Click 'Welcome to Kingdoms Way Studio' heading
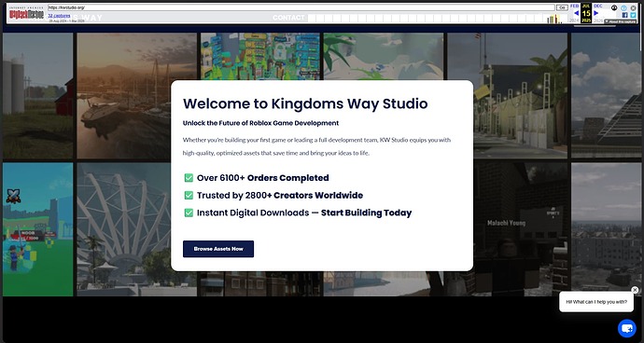 (x=305, y=103)
